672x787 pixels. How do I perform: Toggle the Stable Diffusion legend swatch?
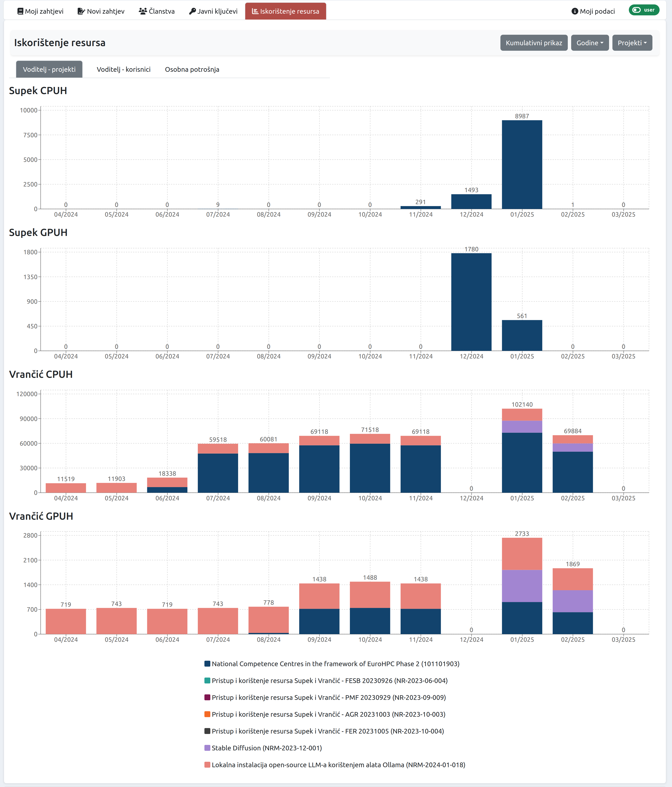point(207,748)
